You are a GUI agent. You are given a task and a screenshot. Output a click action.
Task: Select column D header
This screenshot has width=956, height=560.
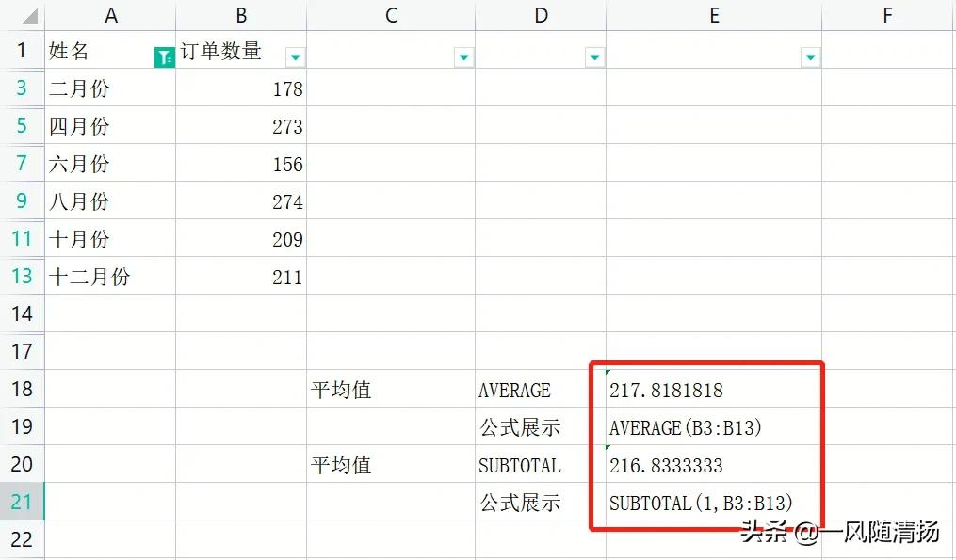pos(541,15)
